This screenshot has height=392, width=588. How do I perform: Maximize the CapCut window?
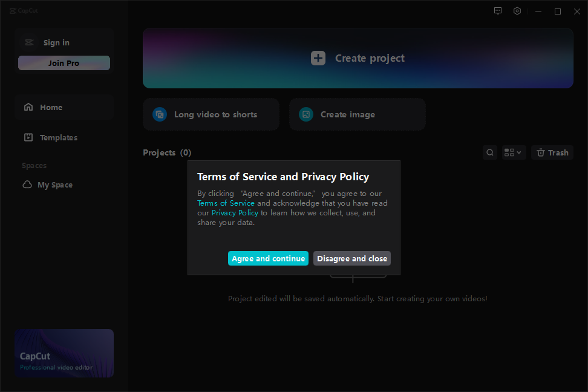click(558, 11)
